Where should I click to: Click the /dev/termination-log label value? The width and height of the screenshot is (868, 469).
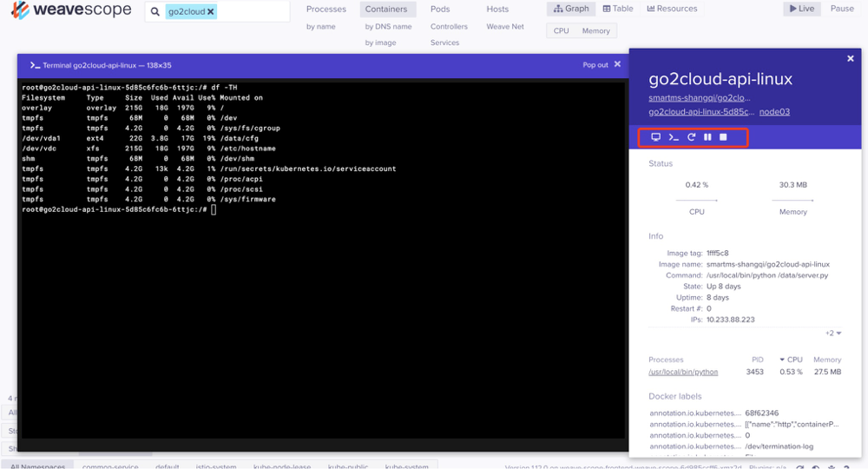point(779,446)
